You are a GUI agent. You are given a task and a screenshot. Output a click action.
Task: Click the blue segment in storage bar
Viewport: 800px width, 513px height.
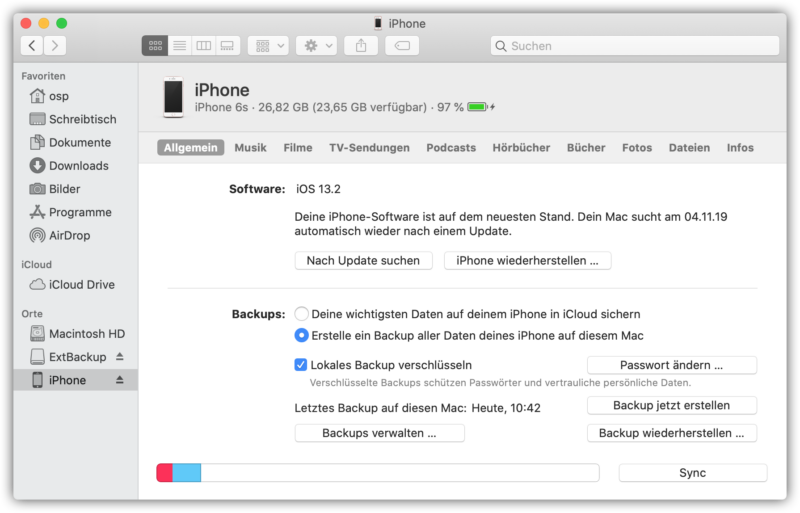point(186,473)
